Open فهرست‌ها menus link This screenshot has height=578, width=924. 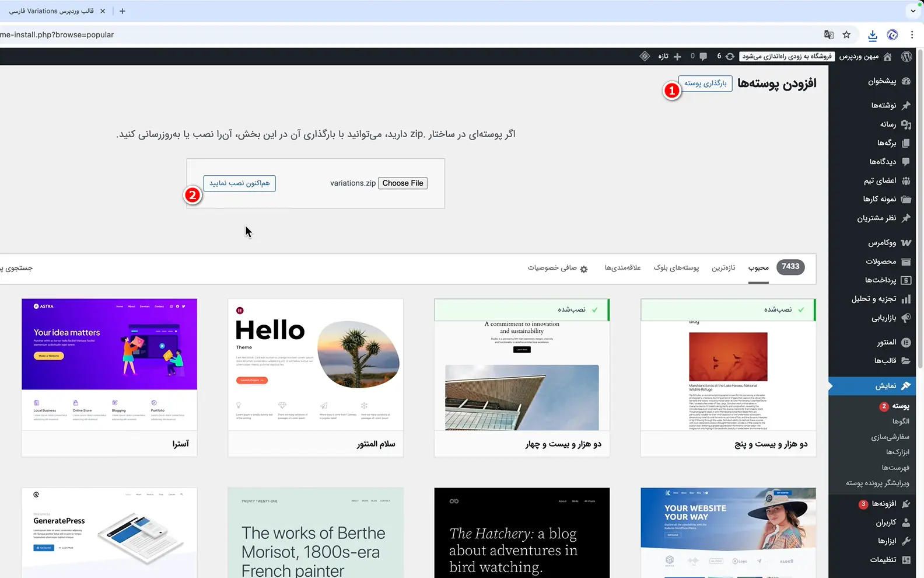pyautogui.click(x=895, y=468)
